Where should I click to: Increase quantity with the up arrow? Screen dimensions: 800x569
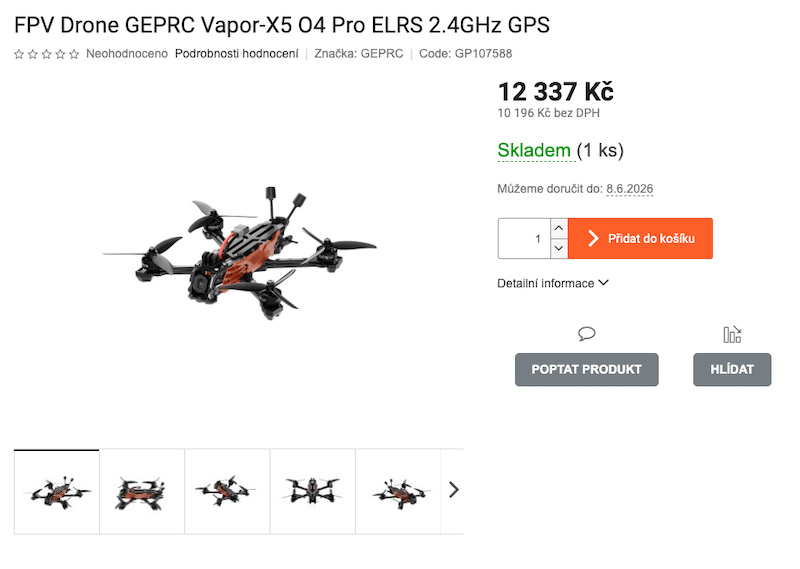click(x=559, y=228)
